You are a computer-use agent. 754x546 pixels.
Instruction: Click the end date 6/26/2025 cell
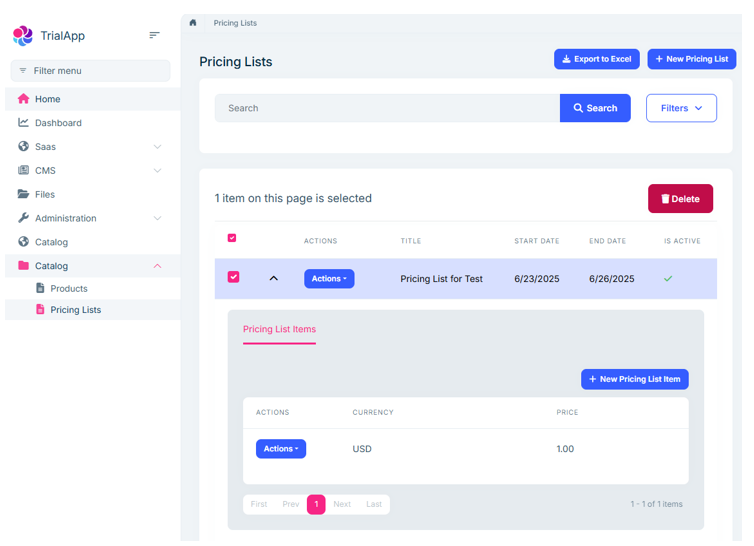612,279
